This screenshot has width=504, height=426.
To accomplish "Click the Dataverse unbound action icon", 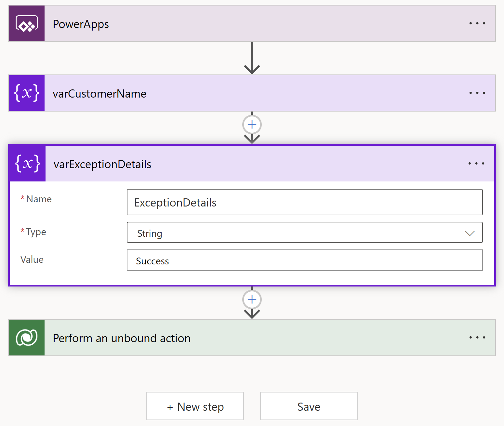I will tap(27, 338).
